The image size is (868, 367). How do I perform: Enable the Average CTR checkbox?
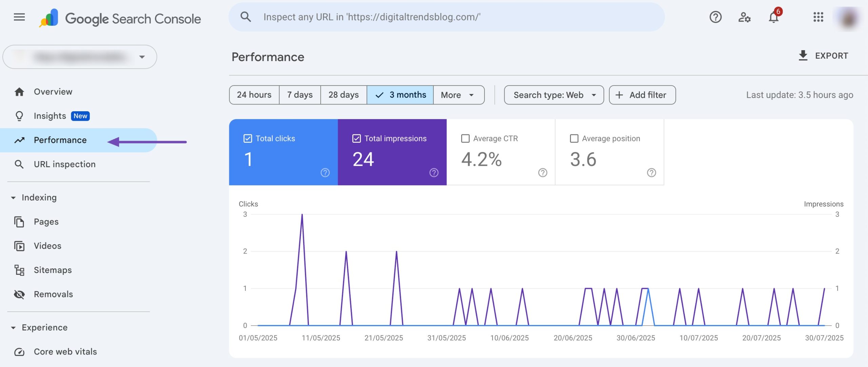[466, 138]
